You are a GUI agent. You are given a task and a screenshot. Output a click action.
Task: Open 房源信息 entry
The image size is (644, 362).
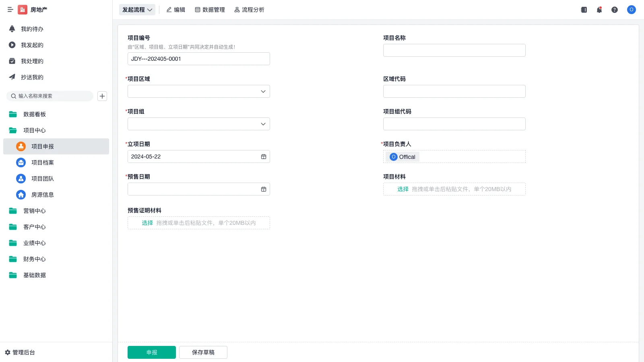(x=56, y=195)
